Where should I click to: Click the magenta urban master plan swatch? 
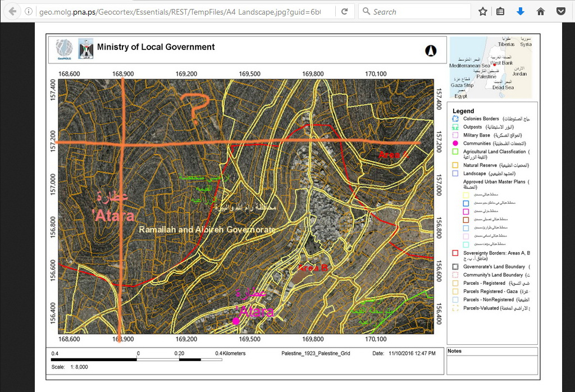click(x=466, y=212)
